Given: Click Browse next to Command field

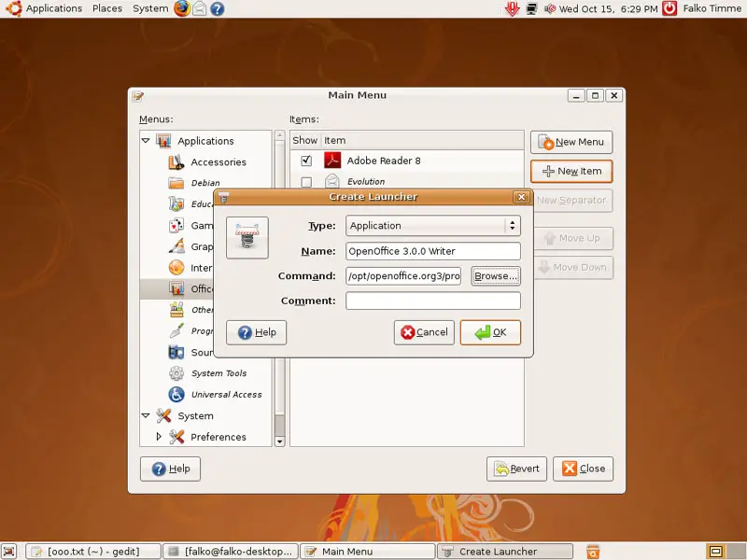Looking at the screenshot, I should [x=496, y=276].
